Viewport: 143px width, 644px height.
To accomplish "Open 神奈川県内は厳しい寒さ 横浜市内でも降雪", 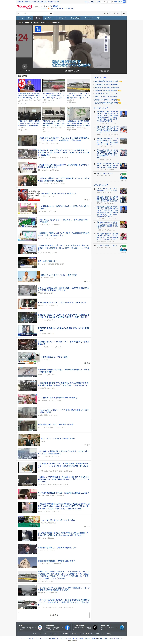I will (55, 425).
